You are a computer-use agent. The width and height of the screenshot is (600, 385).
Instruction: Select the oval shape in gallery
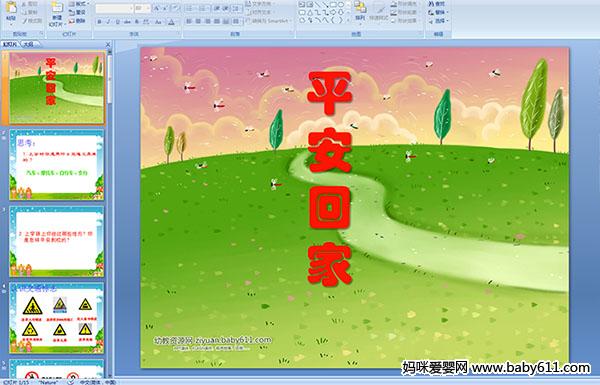[x=341, y=4]
